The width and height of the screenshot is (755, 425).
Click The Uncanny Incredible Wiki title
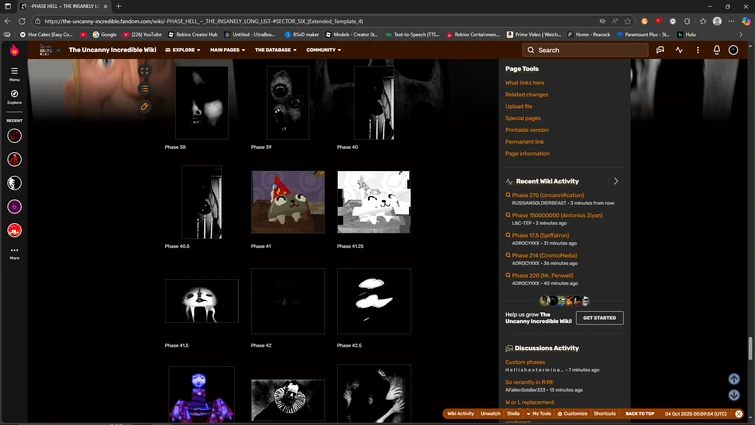(113, 50)
